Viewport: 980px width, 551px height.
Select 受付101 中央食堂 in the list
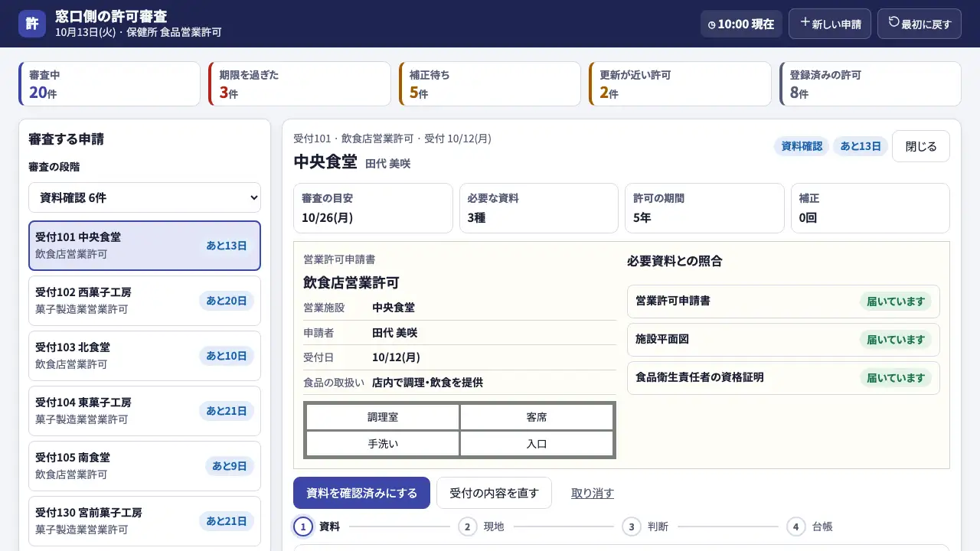[x=145, y=246]
